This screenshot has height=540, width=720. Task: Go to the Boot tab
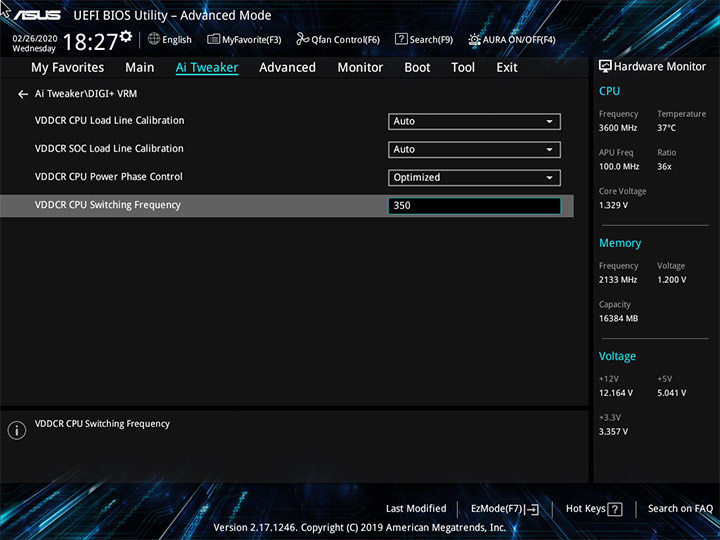point(417,68)
